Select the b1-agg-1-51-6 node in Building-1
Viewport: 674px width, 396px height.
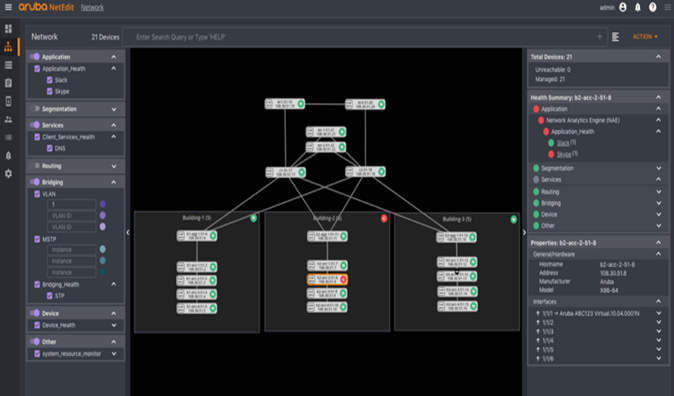pyautogui.click(x=196, y=236)
